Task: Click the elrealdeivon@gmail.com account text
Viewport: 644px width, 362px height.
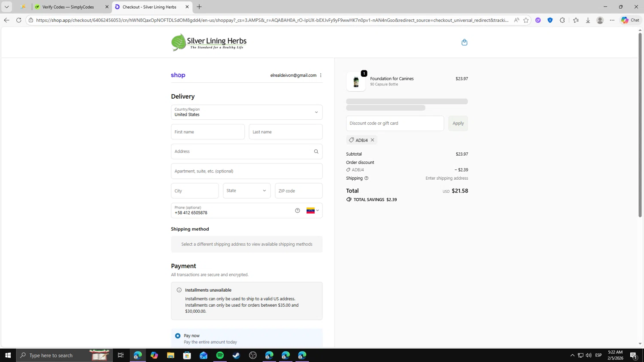Action: [293, 75]
